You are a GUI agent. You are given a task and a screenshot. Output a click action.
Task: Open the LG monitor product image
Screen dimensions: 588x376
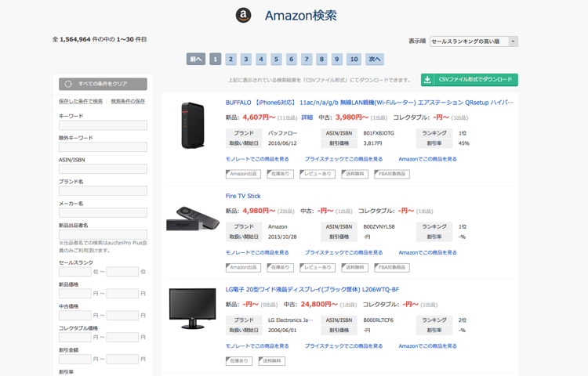[192, 308]
